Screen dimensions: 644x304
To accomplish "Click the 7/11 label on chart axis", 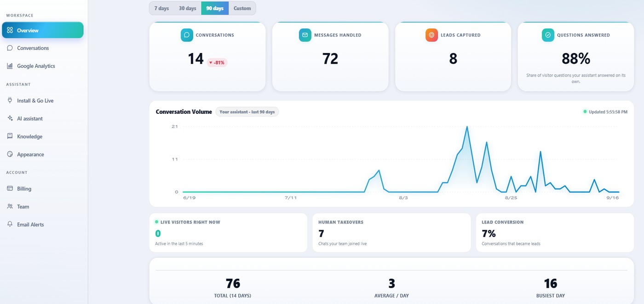I will click(291, 198).
